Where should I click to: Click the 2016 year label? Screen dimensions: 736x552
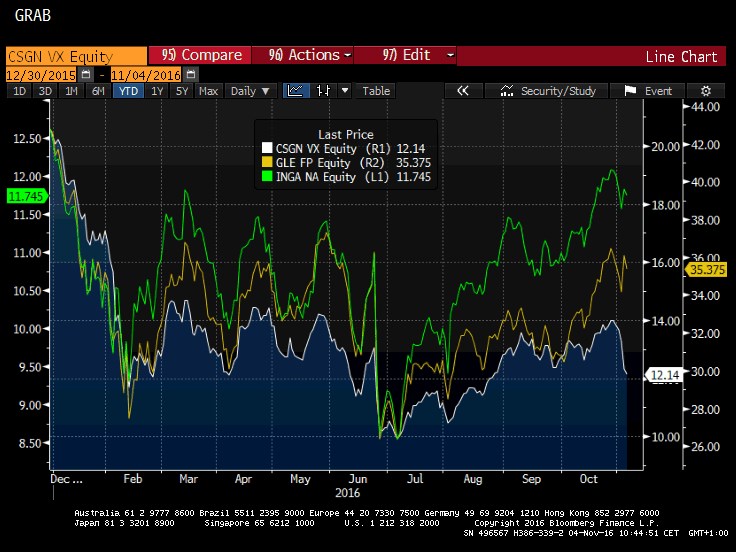pos(347,493)
